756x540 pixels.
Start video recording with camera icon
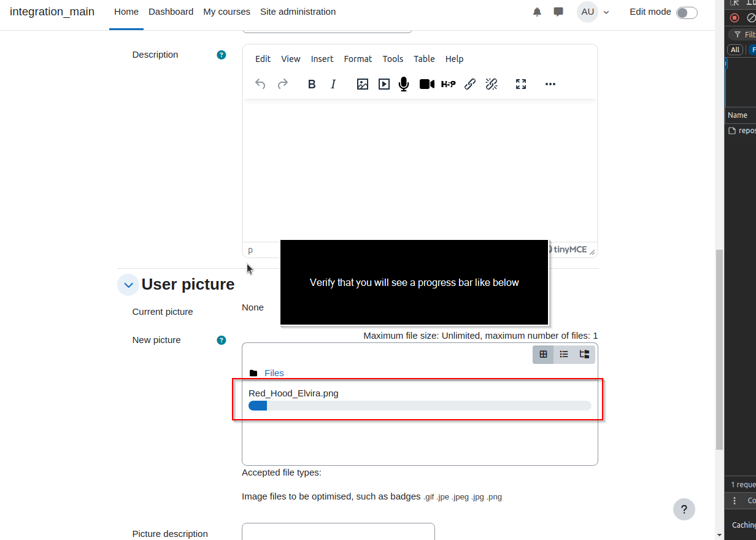coord(427,84)
